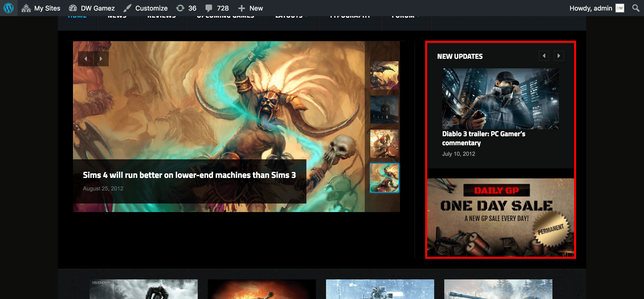644x299 pixels.
Task: Select the third slider thumbnail
Action: 384,144
